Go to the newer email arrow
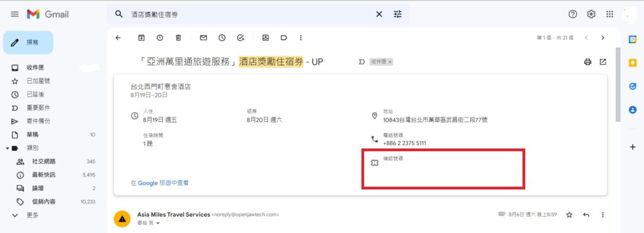The width and height of the screenshot is (644, 233). pos(586,38)
